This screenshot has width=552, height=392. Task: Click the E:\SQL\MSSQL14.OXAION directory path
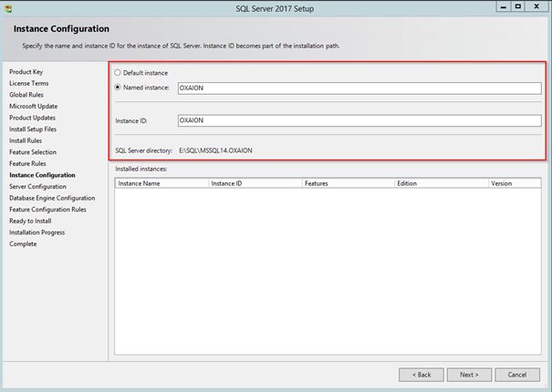point(215,150)
